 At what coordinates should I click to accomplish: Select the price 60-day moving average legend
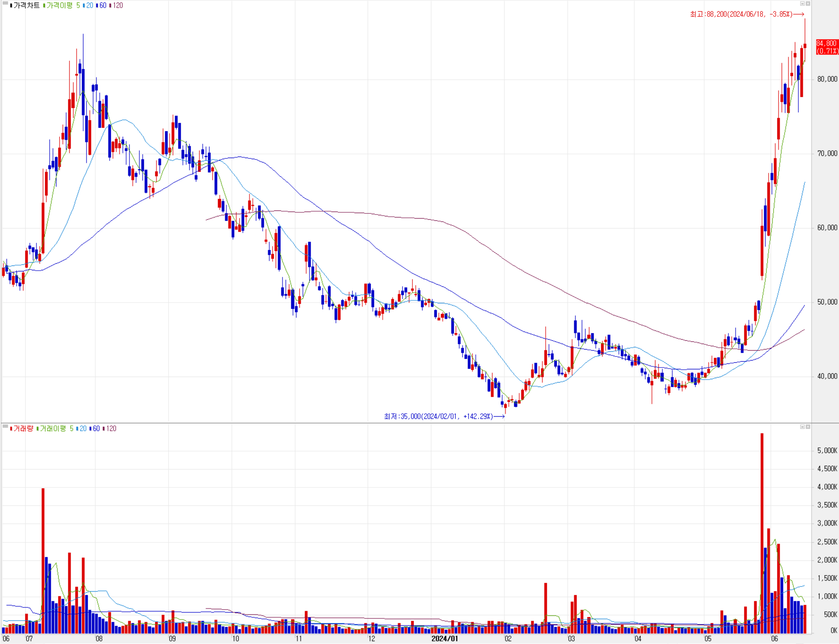(x=102, y=6)
